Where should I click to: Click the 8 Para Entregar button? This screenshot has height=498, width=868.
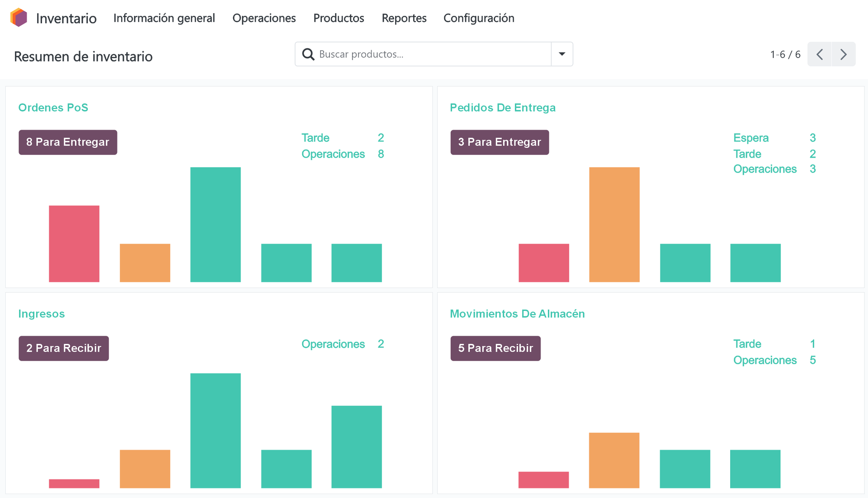[x=68, y=142]
